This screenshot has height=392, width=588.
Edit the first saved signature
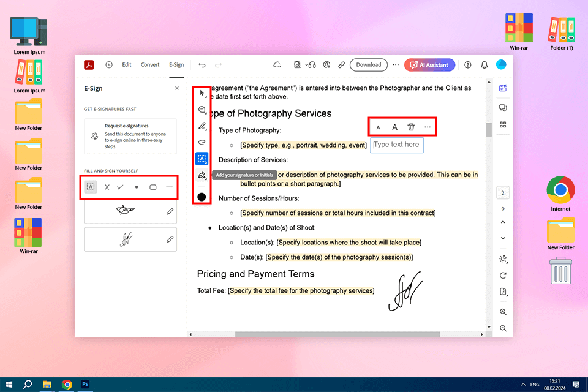coord(170,211)
